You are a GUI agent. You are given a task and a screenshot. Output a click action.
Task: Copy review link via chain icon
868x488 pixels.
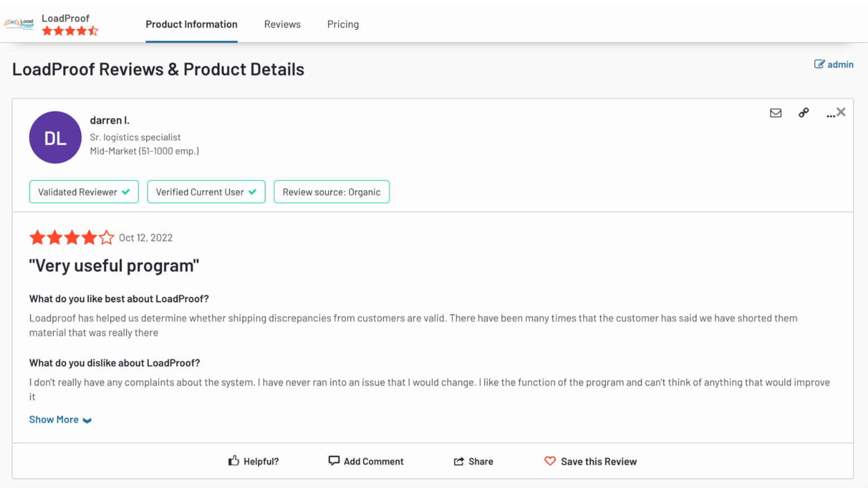point(804,113)
